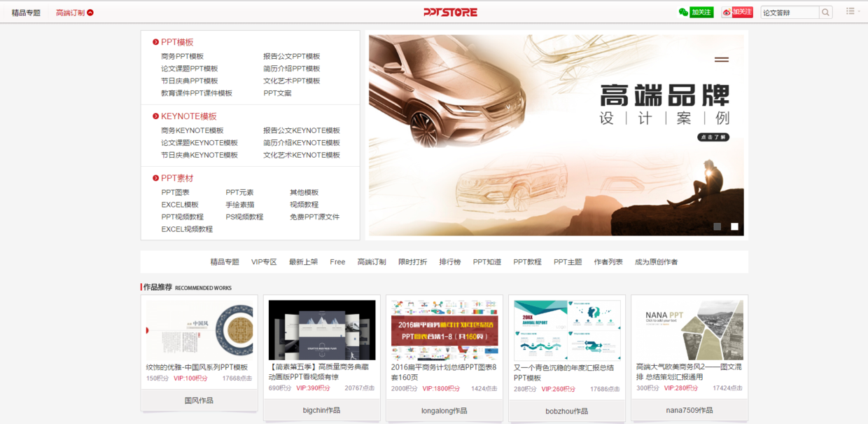The image size is (868, 424).
Task: Click the 点击了解 button on the banner
Action: click(x=713, y=137)
